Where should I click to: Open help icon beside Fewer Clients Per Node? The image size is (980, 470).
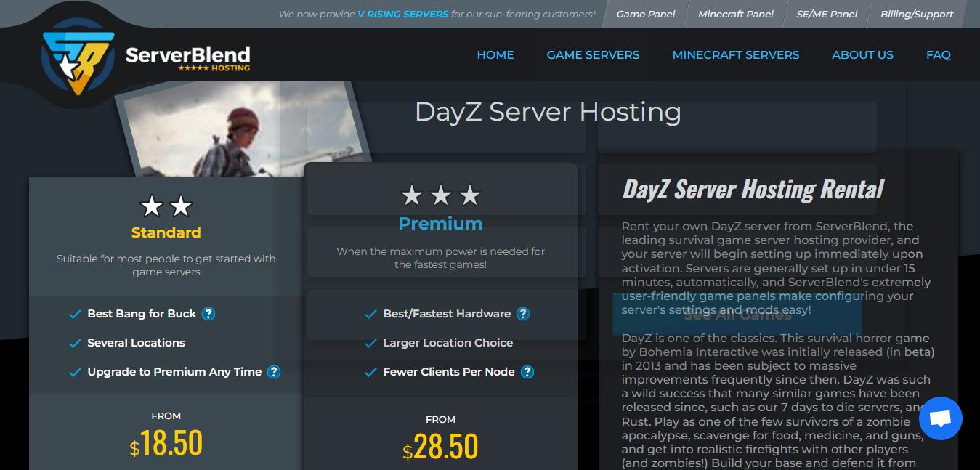527,372
